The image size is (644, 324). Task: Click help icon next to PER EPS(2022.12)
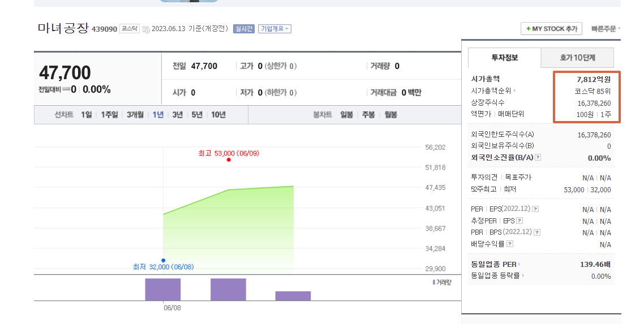(535, 209)
